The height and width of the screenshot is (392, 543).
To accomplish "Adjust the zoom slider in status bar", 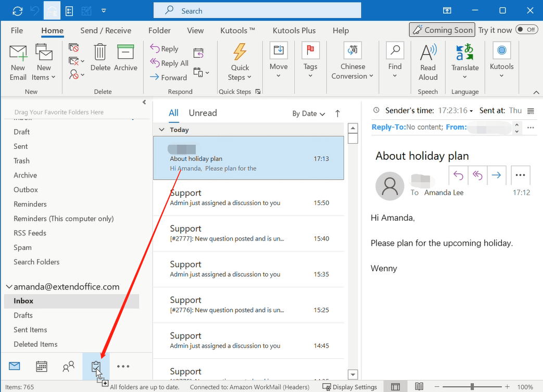I will point(472,387).
